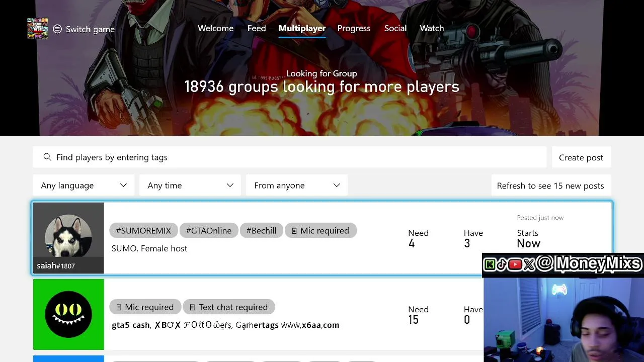The image size is (644, 362).
Task: Click Refresh to see 15 new posts
Action: (550, 186)
